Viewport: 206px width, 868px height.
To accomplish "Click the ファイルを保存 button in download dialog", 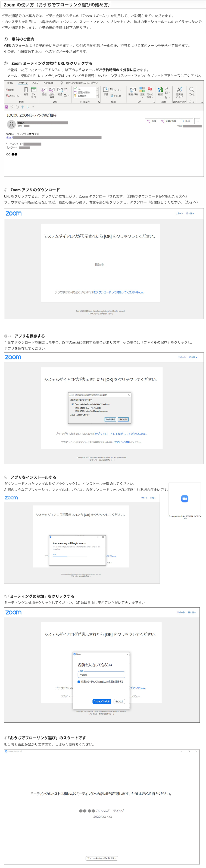I will tap(110, 420).
